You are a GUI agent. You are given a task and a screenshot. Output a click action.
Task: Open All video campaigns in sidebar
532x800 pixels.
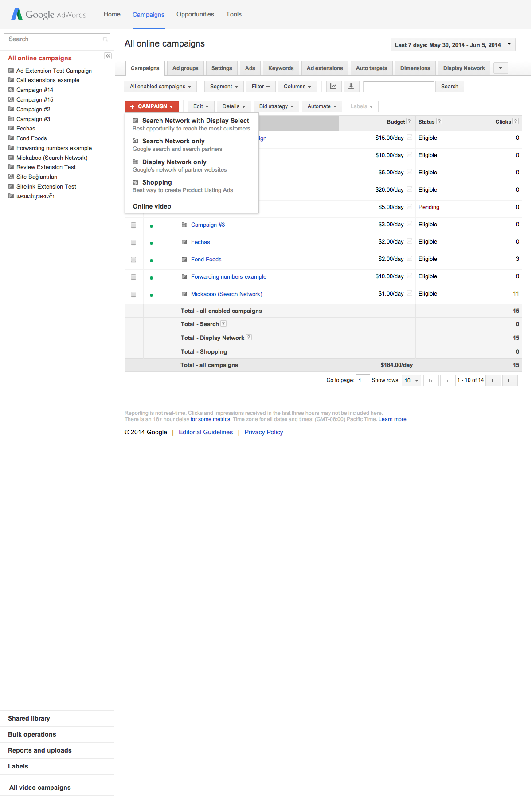tap(40, 788)
